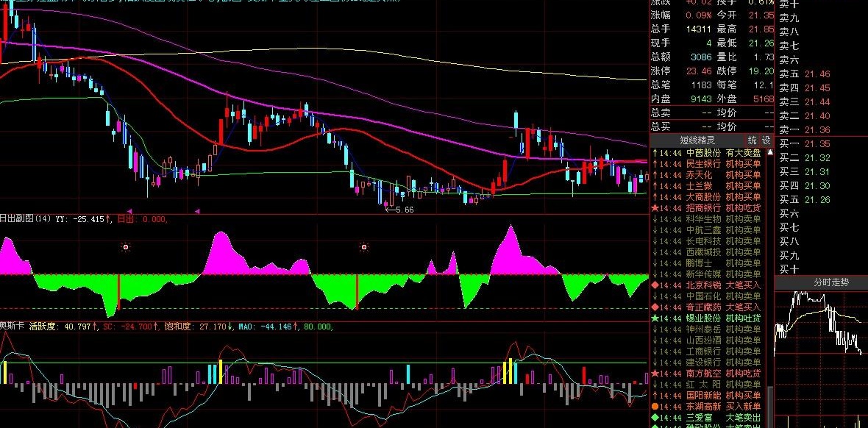Click the 卖五 price 21.46
Image resolution: width=868 pixels, height=428 pixels.
817,74
